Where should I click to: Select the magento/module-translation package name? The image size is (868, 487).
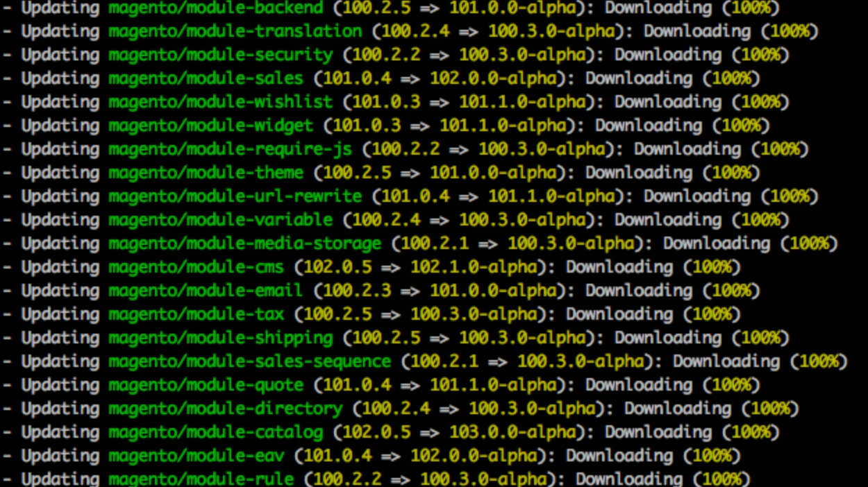pyautogui.click(x=235, y=32)
